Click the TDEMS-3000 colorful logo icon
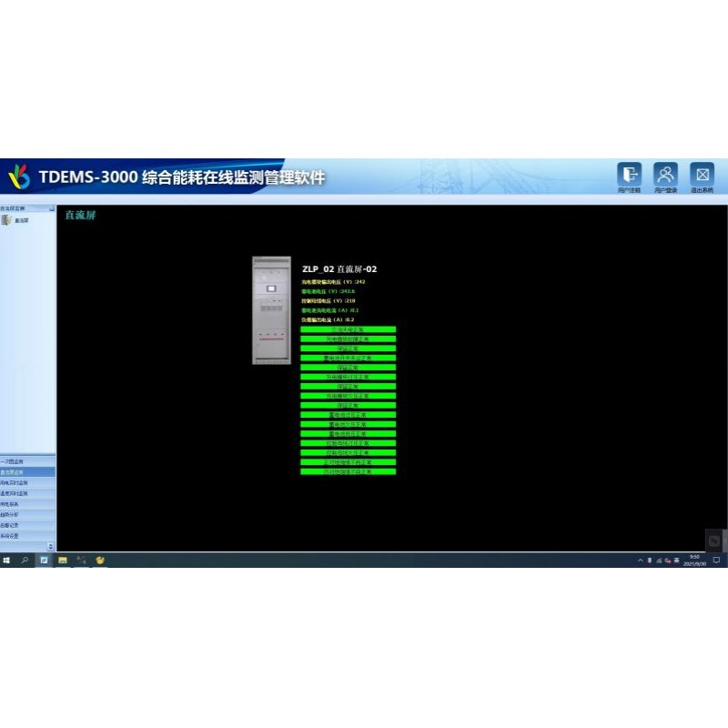The width and height of the screenshot is (728, 728). 19,176
